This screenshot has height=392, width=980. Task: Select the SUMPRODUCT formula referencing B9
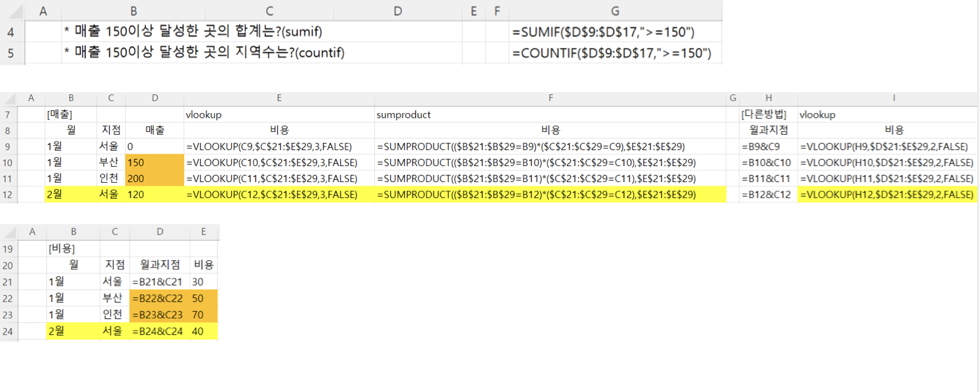(550, 146)
